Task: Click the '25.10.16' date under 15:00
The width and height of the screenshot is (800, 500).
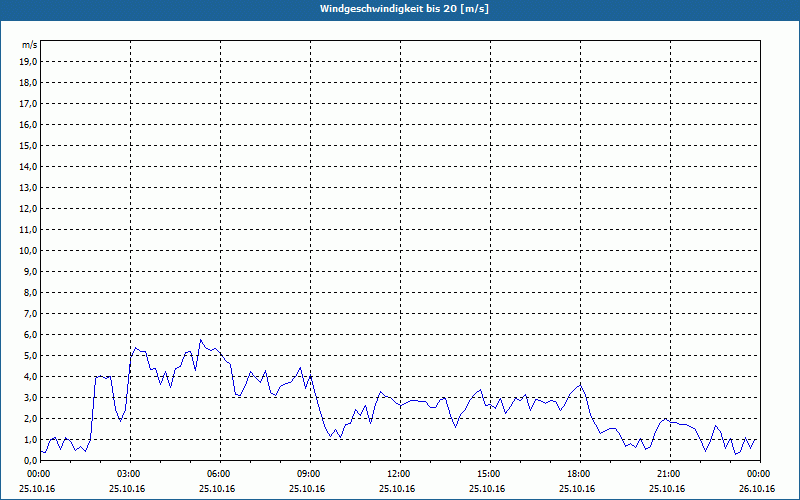Action: tap(487, 489)
